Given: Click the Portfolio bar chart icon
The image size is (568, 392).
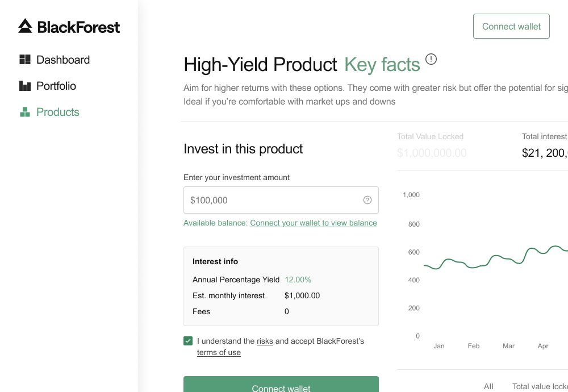Looking at the screenshot, I should (x=24, y=85).
